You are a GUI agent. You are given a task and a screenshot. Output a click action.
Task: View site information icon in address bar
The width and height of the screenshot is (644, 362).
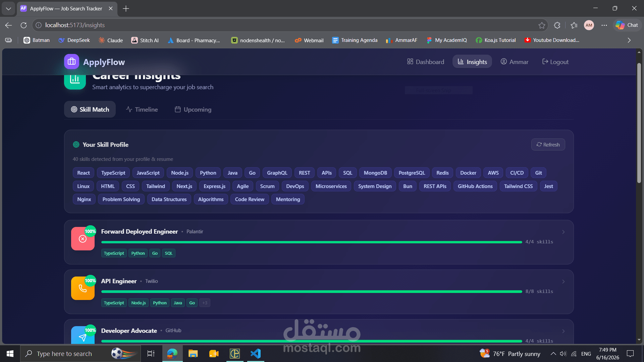pos(39,25)
